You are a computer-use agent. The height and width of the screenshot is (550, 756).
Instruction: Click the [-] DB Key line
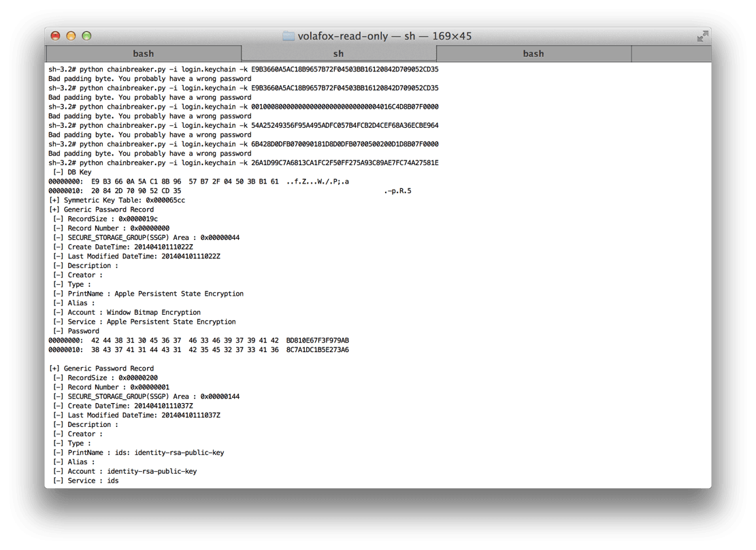point(71,173)
